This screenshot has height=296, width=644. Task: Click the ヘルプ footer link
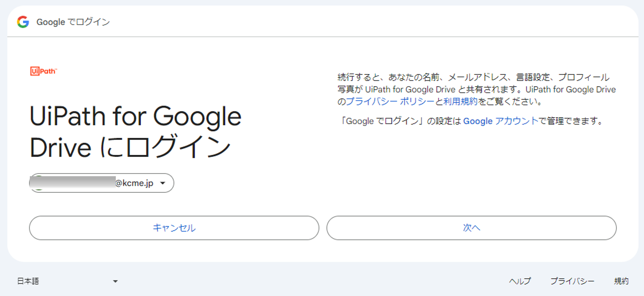(x=520, y=281)
